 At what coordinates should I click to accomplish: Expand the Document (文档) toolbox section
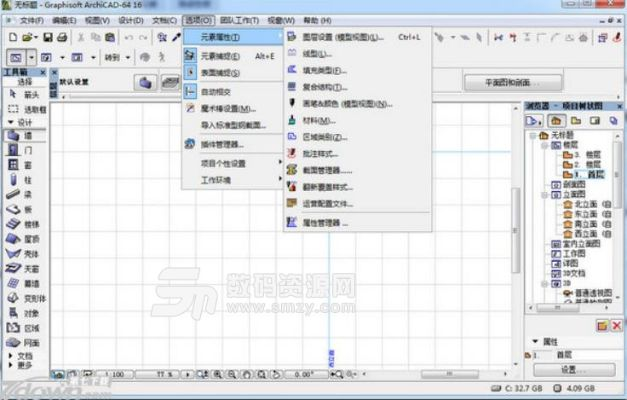[x=11, y=355]
